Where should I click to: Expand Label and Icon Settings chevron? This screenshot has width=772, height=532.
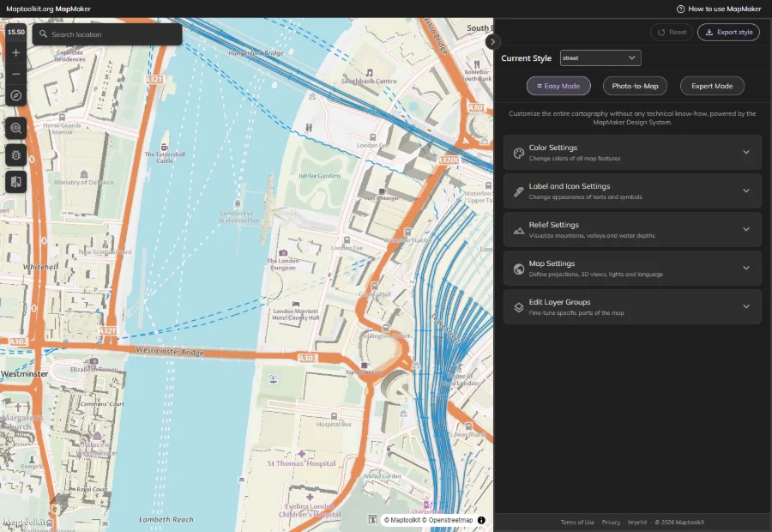746,190
